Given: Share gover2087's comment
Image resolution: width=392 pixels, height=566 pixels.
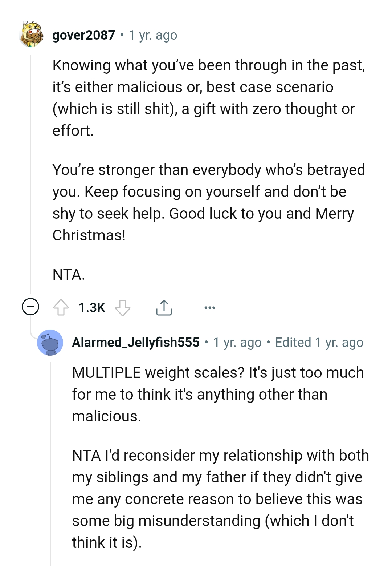Looking at the screenshot, I should [x=164, y=307].
